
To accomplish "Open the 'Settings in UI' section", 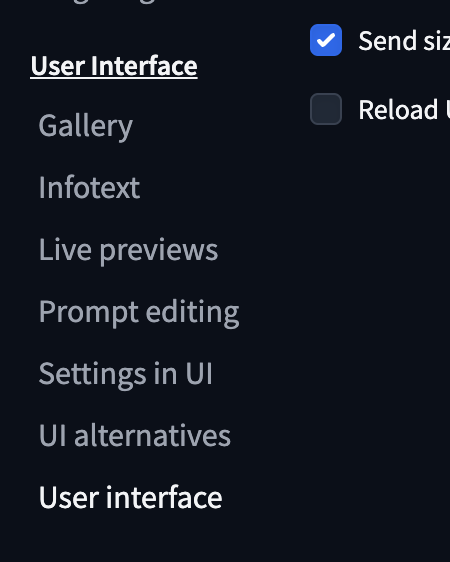I will coord(125,374).
